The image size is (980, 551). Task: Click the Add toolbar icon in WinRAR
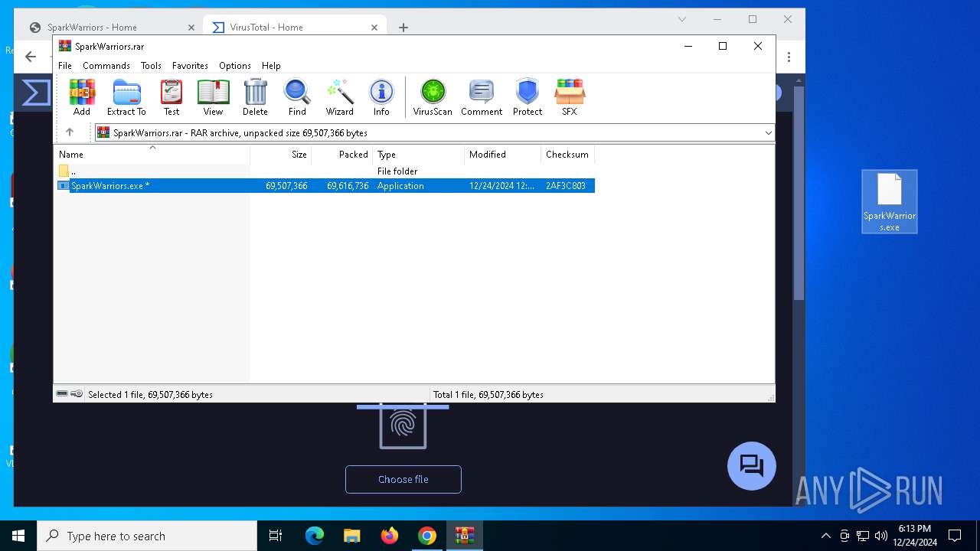(x=82, y=97)
